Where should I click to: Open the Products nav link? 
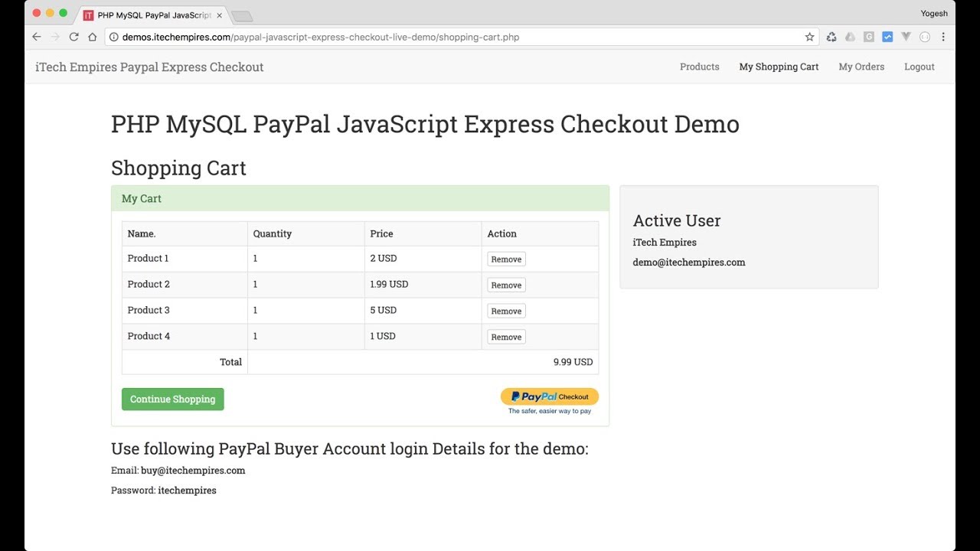[700, 67]
